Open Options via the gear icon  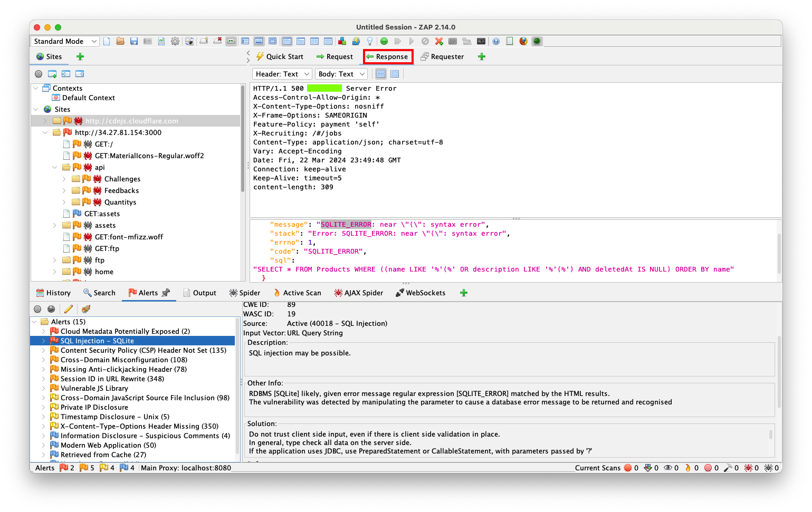click(175, 41)
